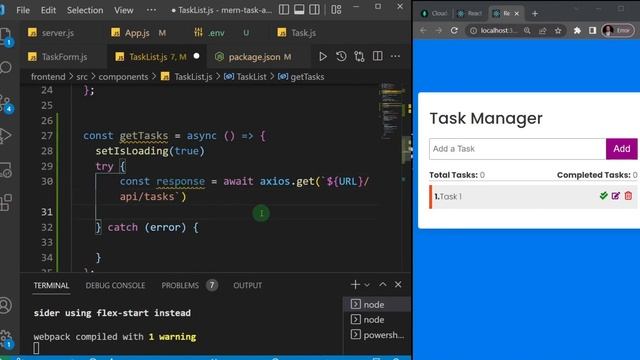This screenshot has height=360, width=640.
Task: Open a new browser tab
Action: (535, 13)
